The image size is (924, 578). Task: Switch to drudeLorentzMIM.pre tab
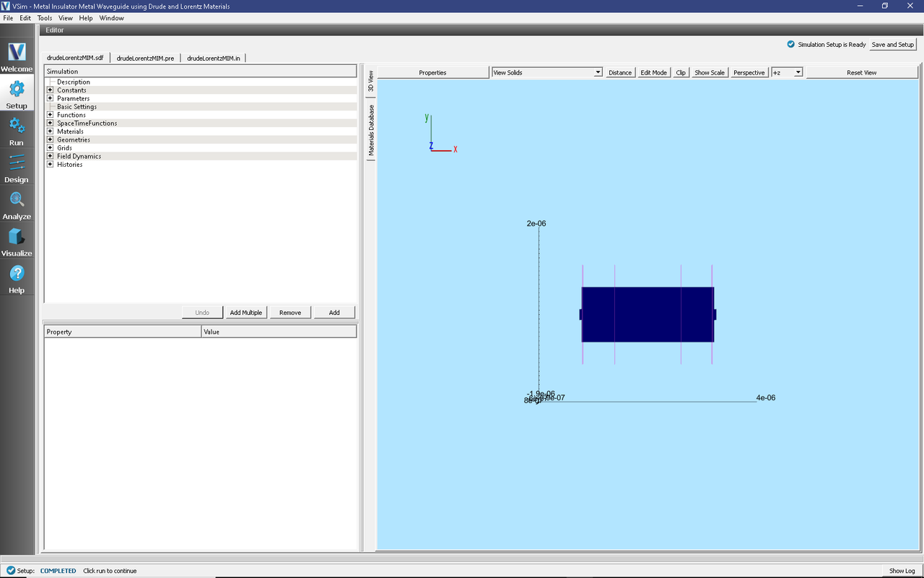145,58
